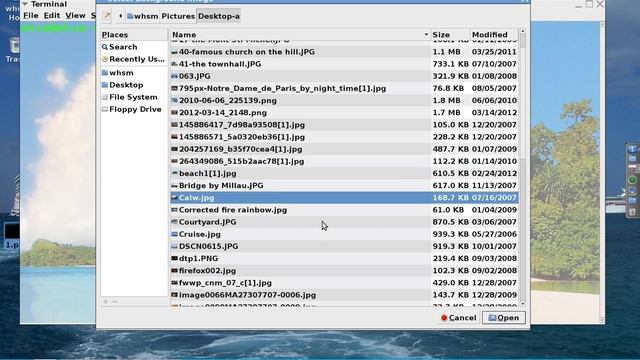
Task: Open File menu in Terminal window
Action: (x=31, y=16)
